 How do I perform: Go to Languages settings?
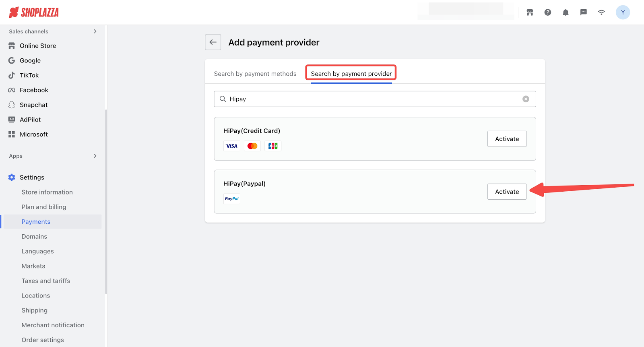coord(37,251)
